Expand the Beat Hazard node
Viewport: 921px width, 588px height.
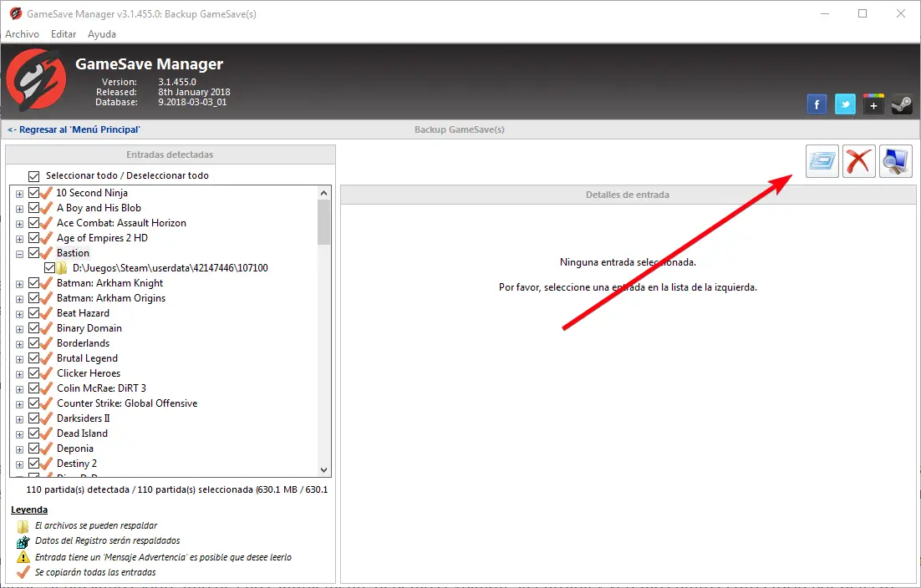pos(19,314)
